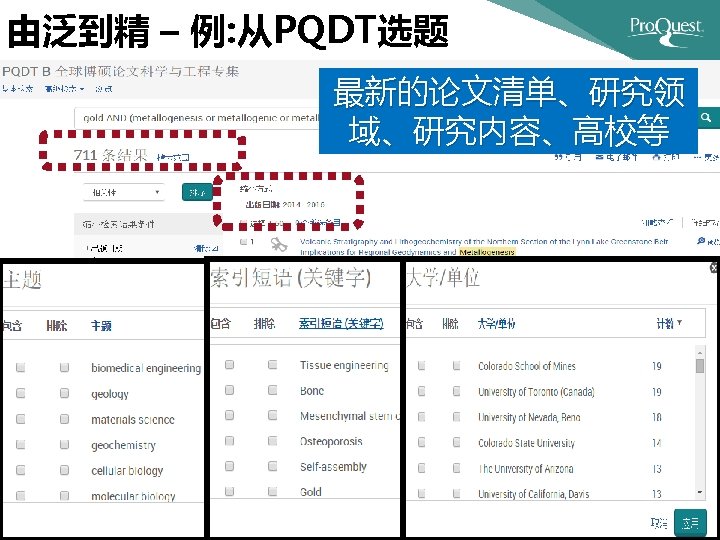Click the cancel button in dialog

[x=659, y=523]
